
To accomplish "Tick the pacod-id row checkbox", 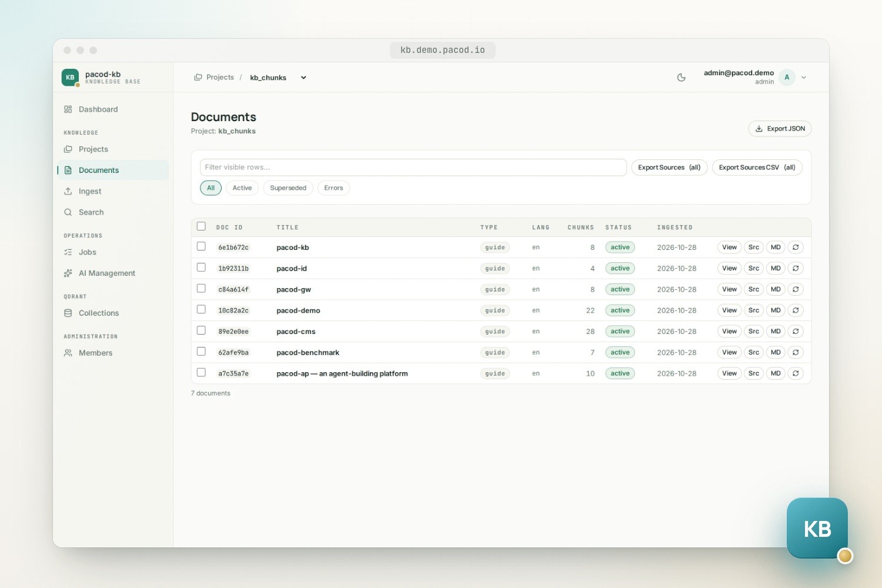I will pyautogui.click(x=201, y=268).
